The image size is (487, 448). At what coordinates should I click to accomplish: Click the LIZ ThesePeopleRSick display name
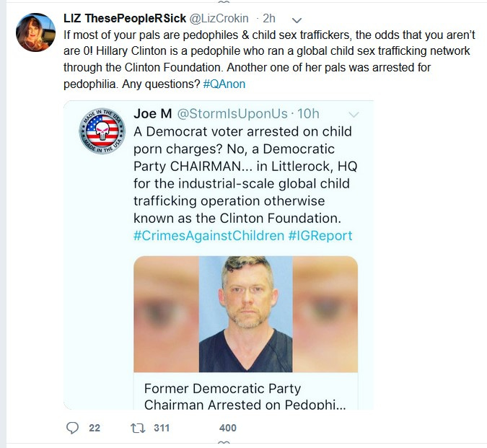coord(125,18)
